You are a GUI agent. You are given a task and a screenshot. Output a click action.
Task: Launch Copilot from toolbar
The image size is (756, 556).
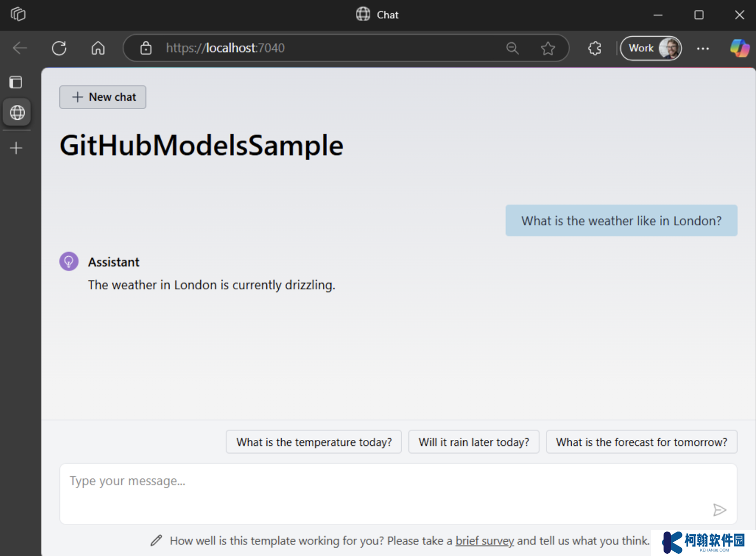(x=740, y=48)
